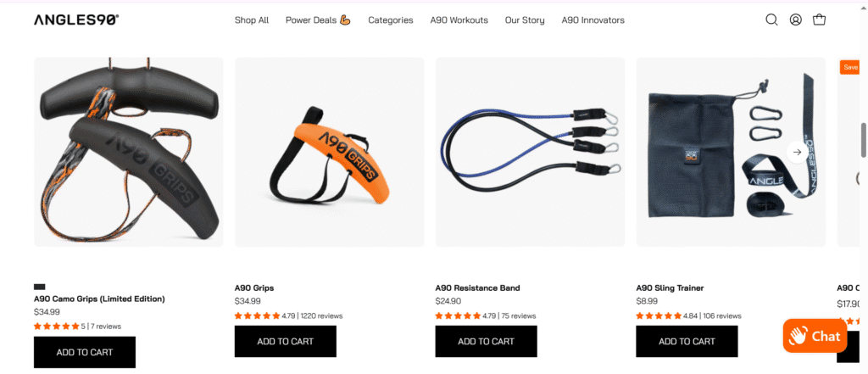Add A90 Resistance Band to cart
This screenshot has width=868, height=374.
[x=486, y=341]
